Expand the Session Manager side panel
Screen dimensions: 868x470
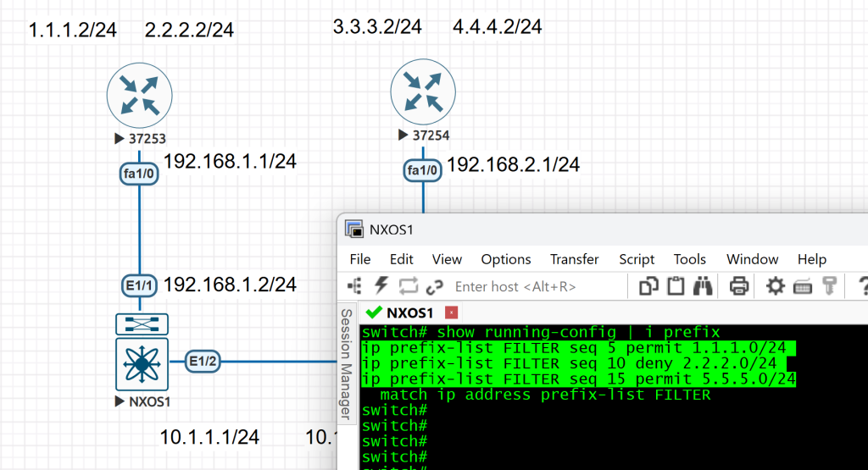click(x=346, y=364)
